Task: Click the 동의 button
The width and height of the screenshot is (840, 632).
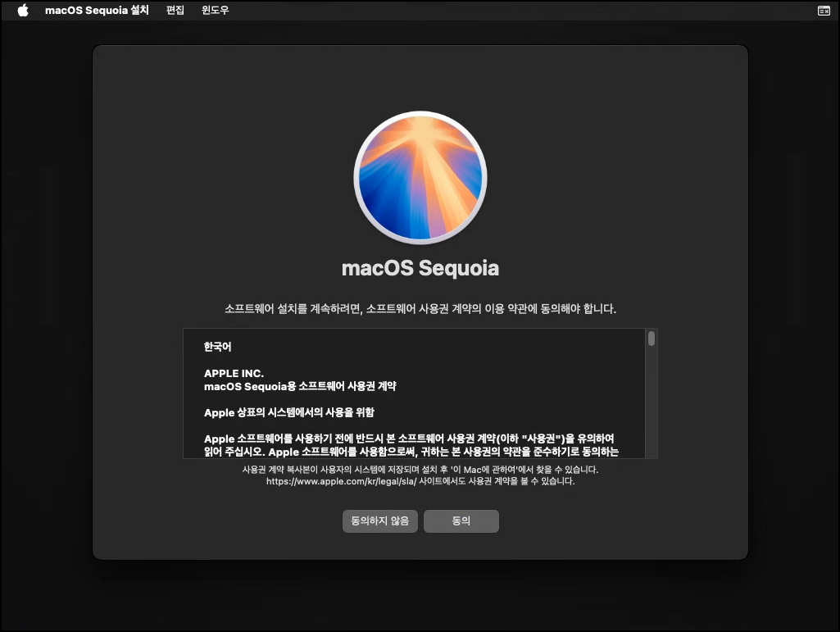Action: pyautogui.click(x=461, y=521)
